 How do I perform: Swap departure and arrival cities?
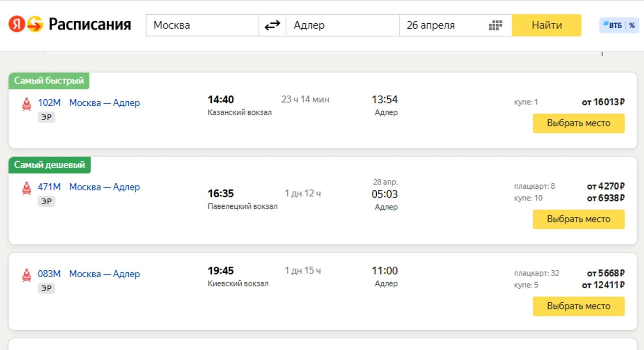[272, 26]
